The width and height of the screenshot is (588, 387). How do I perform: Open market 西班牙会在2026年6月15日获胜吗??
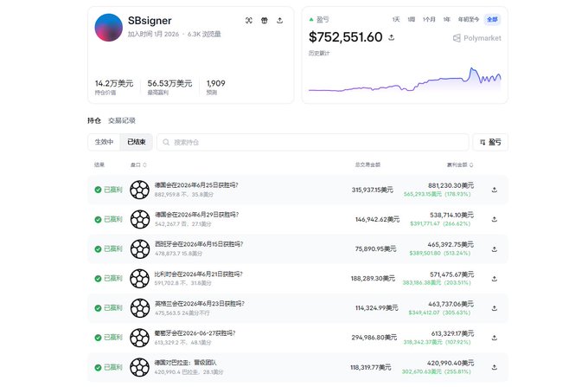199,244
